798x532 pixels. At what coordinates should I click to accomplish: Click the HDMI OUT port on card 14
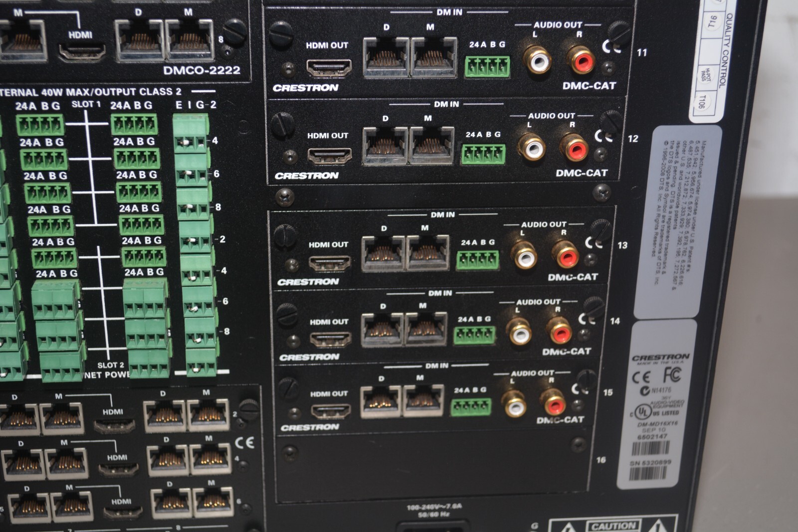coord(330,340)
